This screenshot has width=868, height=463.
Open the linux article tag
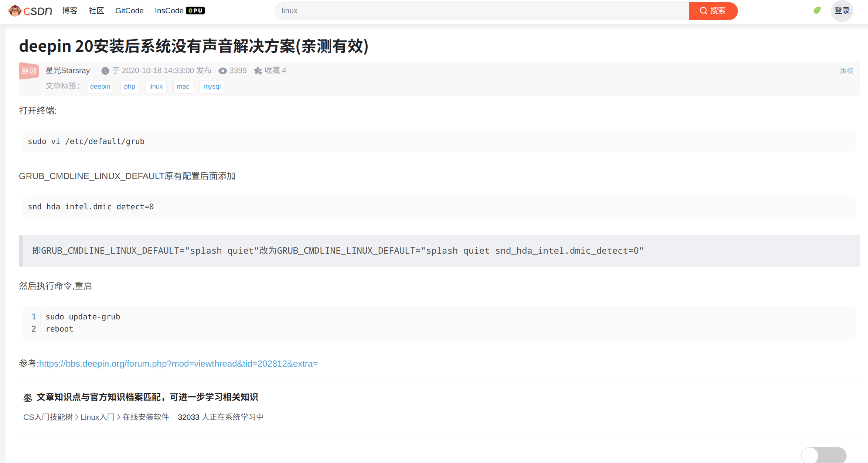(156, 86)
